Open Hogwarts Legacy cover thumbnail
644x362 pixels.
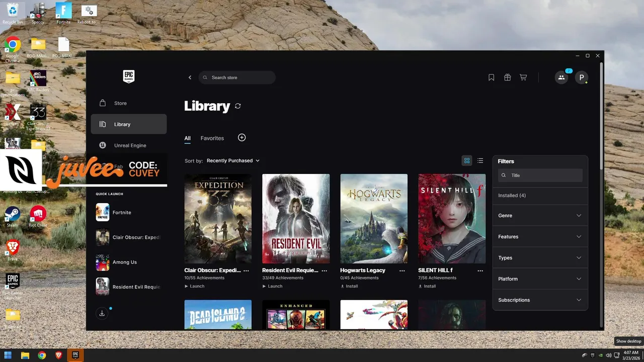(374, 219)
